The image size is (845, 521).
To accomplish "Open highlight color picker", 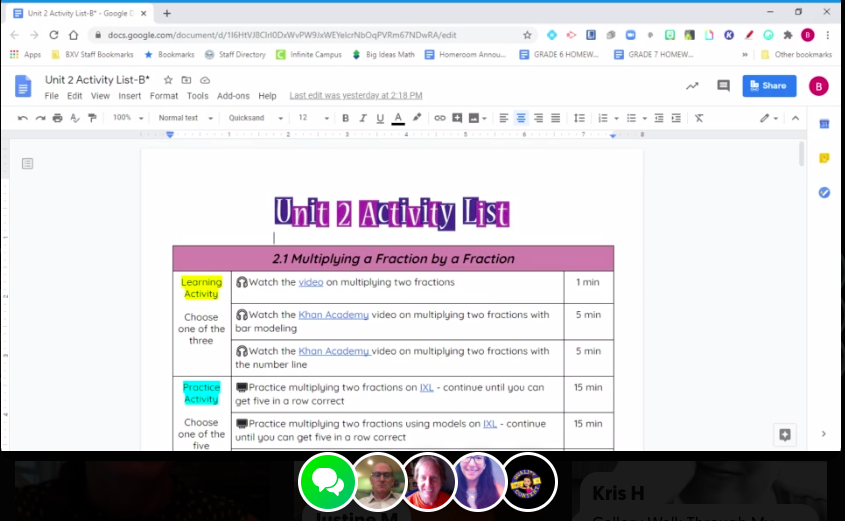I will 417,118.
